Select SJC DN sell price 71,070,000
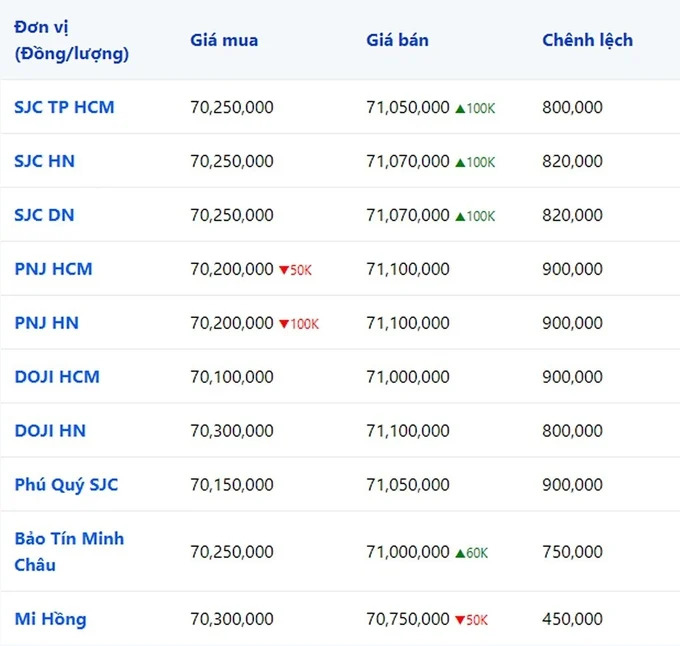 (408, 215)
